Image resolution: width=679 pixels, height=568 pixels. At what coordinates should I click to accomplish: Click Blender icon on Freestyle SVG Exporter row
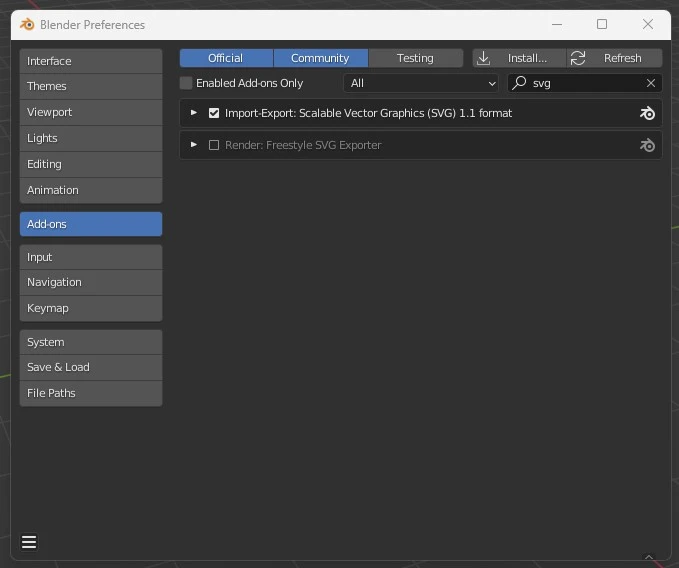coord(647,145)
